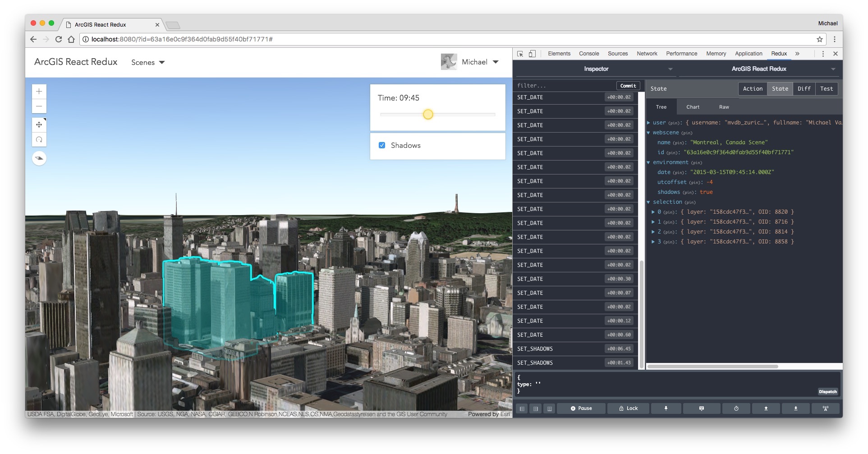Screen dimensions: 868x454
Task: Open the Inspector monitor dropdown
Action: click(x=596, y=69)
